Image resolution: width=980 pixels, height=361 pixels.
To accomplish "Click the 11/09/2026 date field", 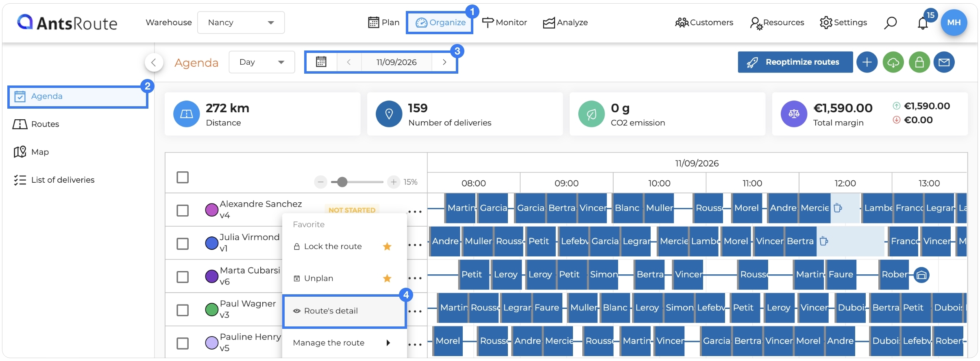I will pos(396,62).
